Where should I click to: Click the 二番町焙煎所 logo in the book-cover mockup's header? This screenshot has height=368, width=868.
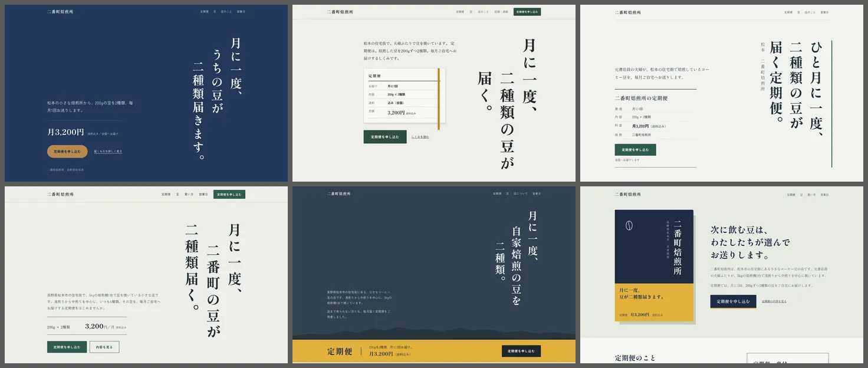point(627,194)
